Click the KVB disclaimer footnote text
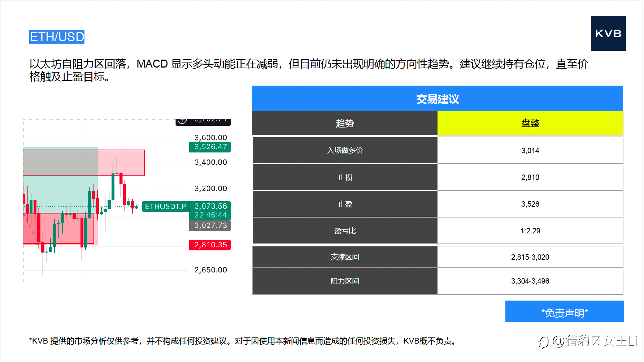Image resolution: width=644 pixels, height=362 pixels. 244,341
